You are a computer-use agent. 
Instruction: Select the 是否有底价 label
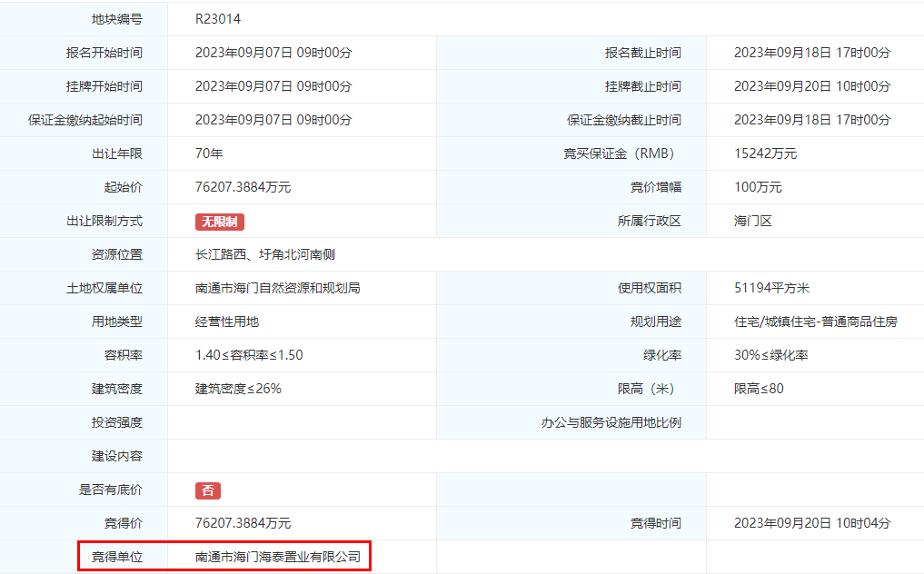coord(111,490)
